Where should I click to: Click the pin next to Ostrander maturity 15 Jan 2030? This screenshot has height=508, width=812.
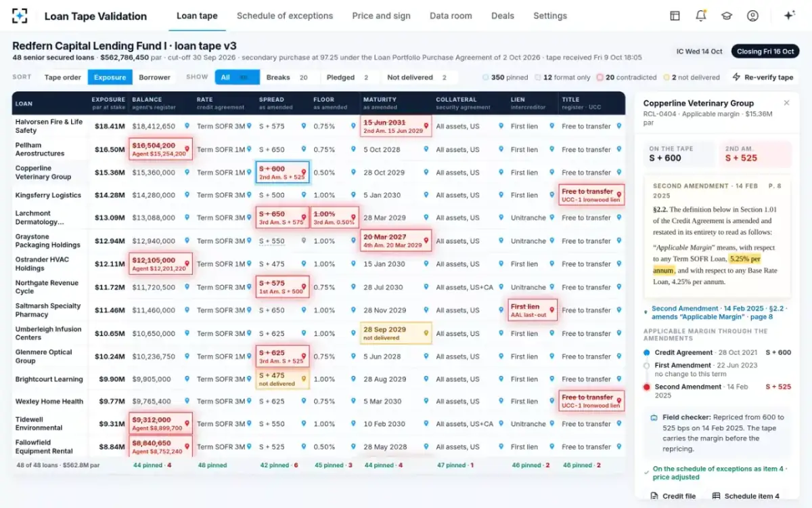[426, 264]
